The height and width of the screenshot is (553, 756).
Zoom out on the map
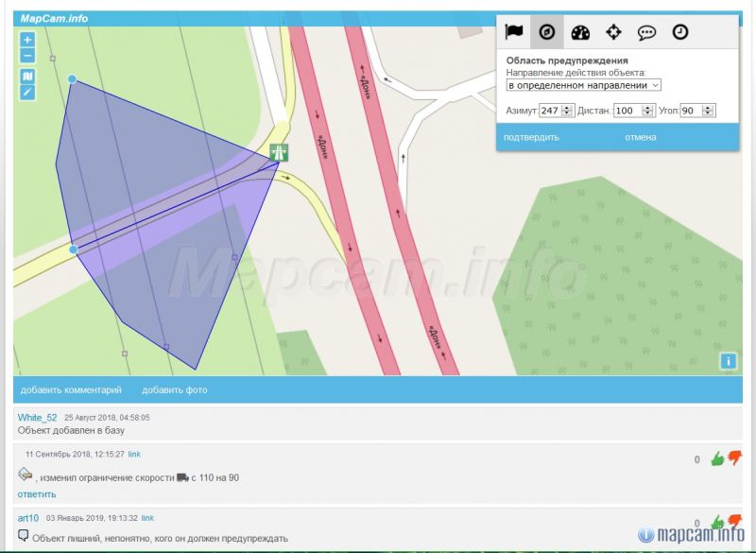point(27,55)
